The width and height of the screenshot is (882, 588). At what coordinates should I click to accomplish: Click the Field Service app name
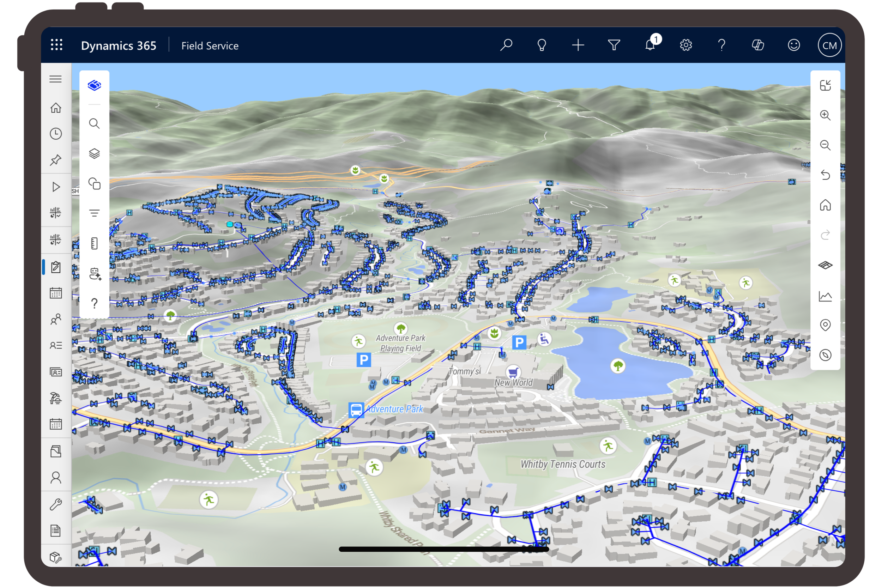point(210,46)
